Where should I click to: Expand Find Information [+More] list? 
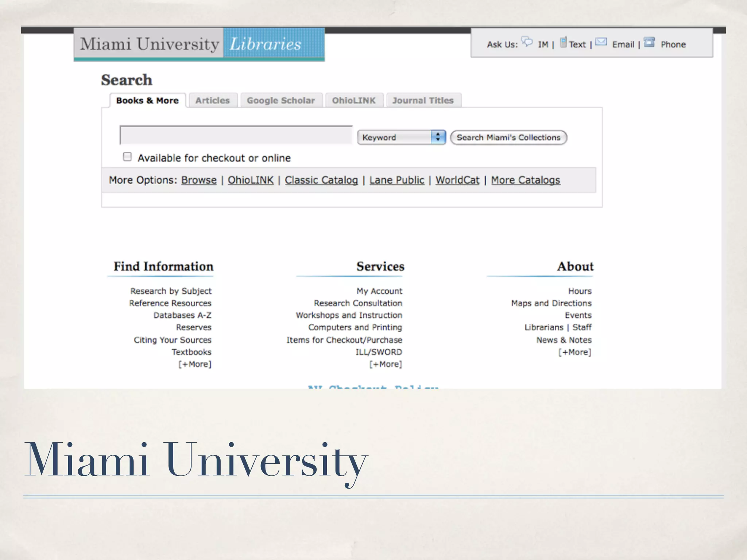coord(195,364)
